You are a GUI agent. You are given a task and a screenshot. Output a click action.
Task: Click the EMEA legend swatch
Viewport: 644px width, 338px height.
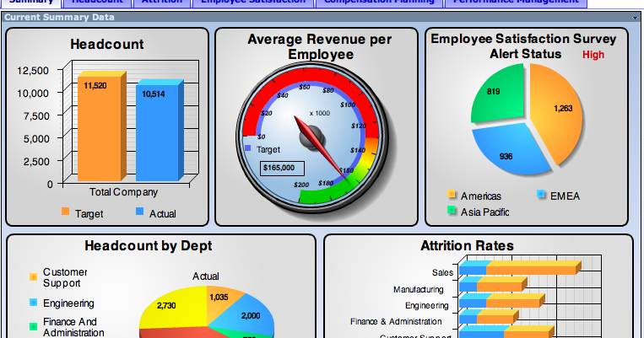541,194
